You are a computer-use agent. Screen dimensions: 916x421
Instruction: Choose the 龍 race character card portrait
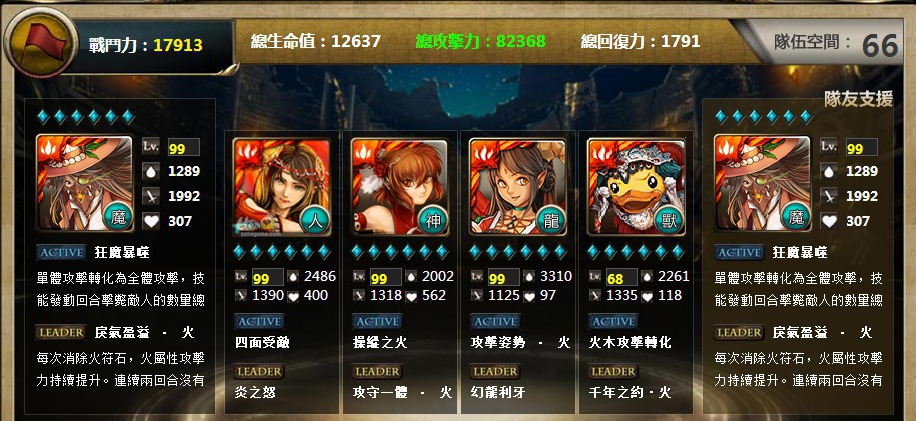coord(518,187)
